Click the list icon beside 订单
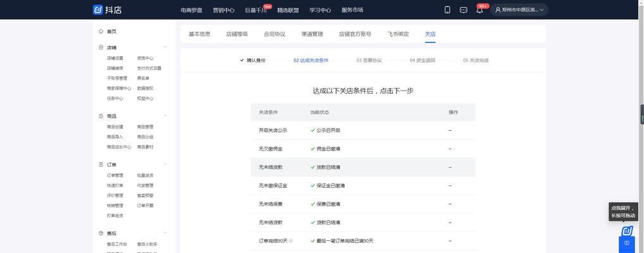This screenshot has width=644, height=253. (x=101, y=164)
